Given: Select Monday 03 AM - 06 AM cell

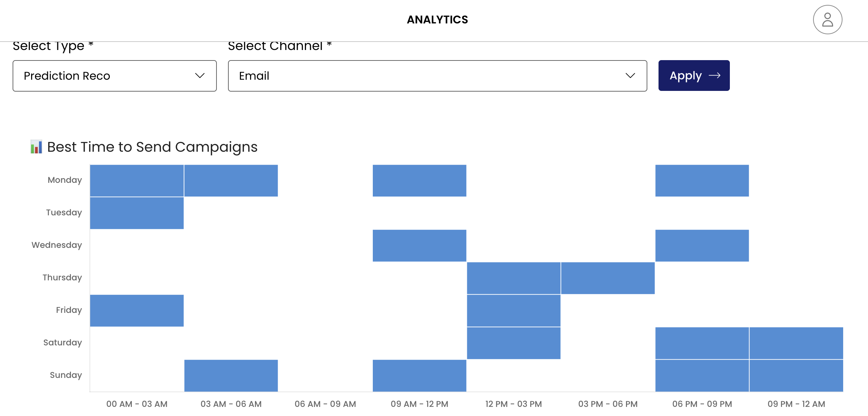Looking at the screenshot, I should click(231, 180).
